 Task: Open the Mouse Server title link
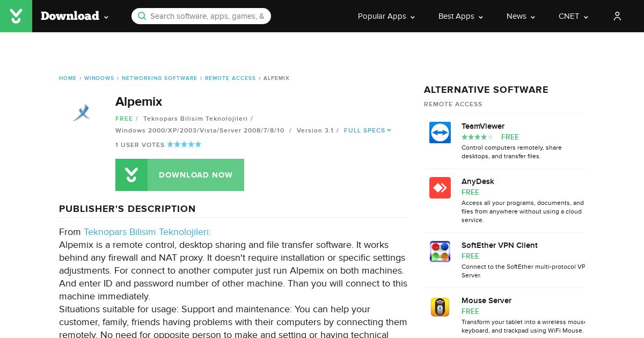[486, 300]
